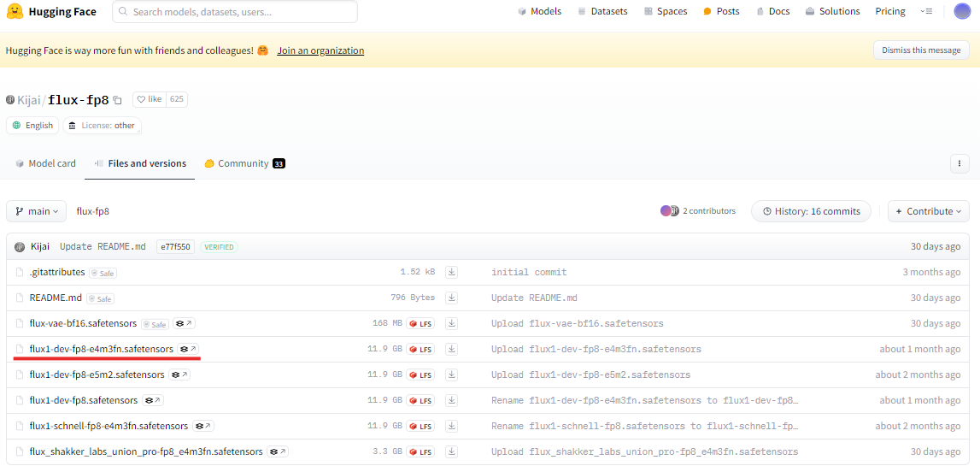Click the initial commit message link
The width and height of the screenshot is (980, 466).
[x=529, y=272]
